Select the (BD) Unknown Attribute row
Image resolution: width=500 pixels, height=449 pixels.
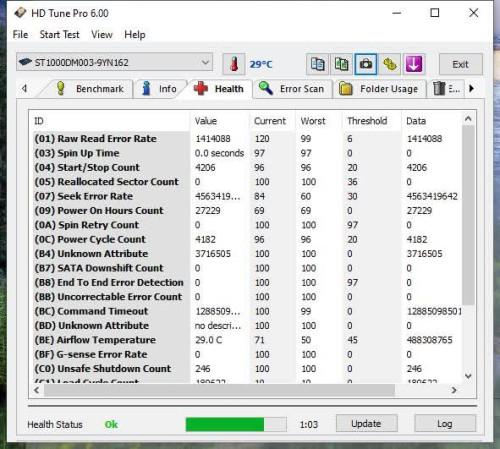(x=246, y=325)
